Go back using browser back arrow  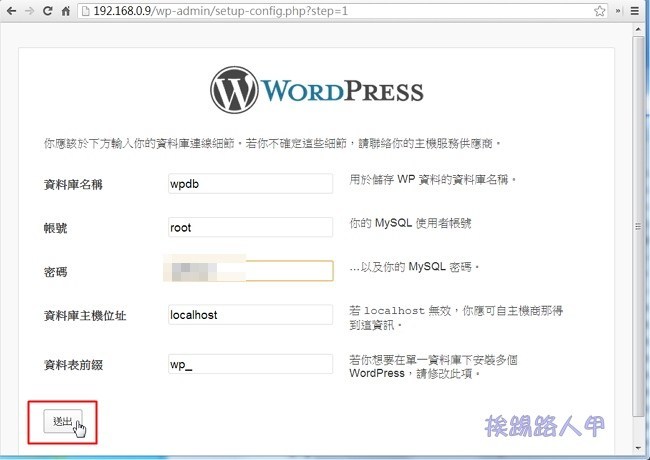pos(12,11)
